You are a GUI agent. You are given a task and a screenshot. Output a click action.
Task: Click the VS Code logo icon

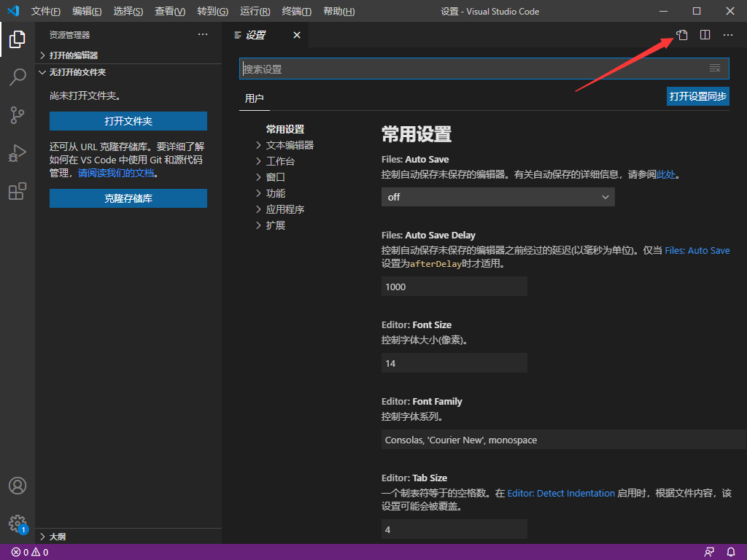[x=13, y=11]
